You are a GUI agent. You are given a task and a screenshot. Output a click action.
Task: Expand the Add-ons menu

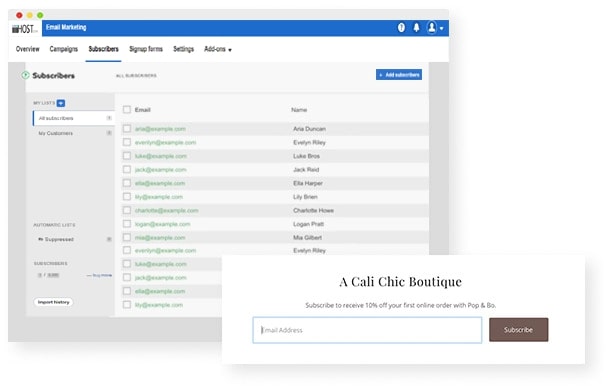coord(218,49)
